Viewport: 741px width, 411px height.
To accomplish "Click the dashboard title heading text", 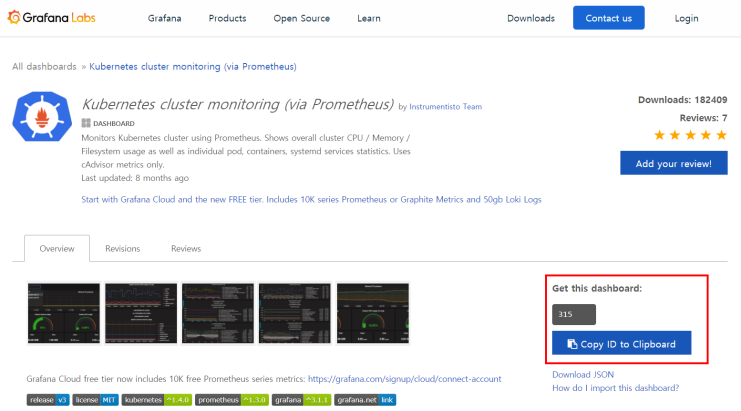I will (x=238, y=104).
